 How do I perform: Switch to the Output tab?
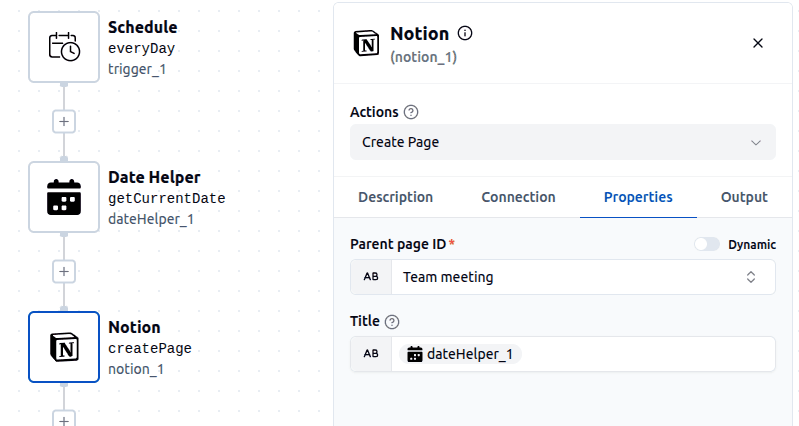[x=744, y=197]
